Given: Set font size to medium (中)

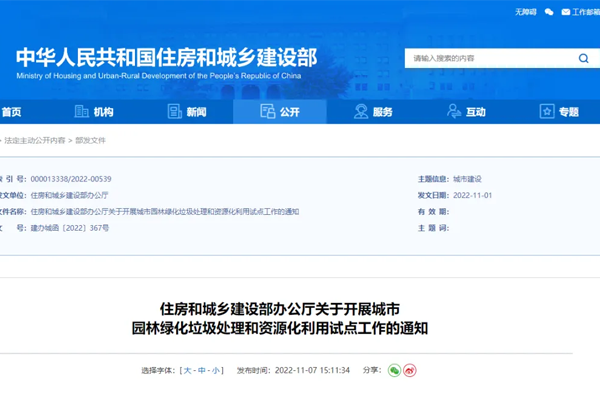Looking at the screenshot, I should coord(202,370).
